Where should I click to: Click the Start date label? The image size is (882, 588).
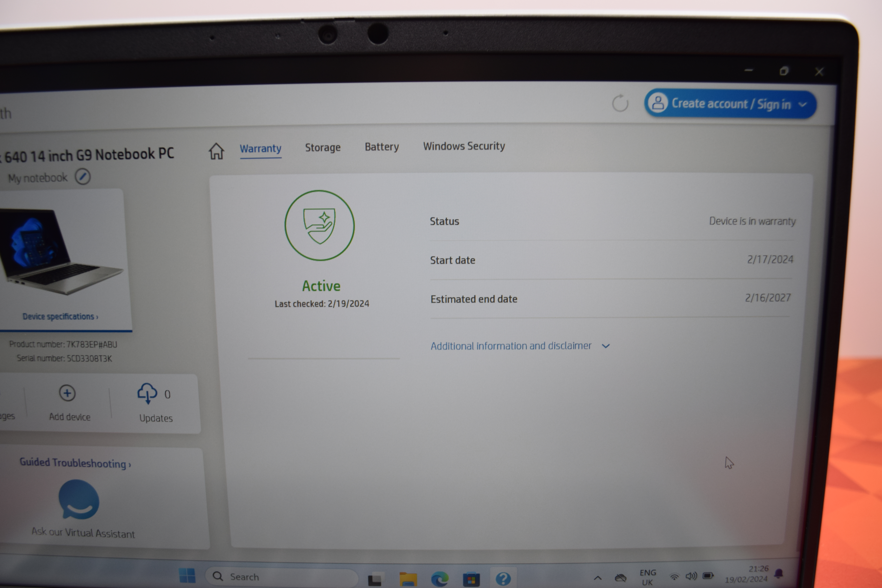[x=452, y=260]
